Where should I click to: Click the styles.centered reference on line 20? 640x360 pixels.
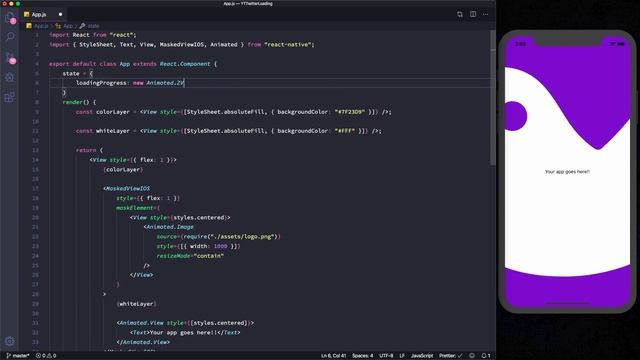(x=200, y=218)
